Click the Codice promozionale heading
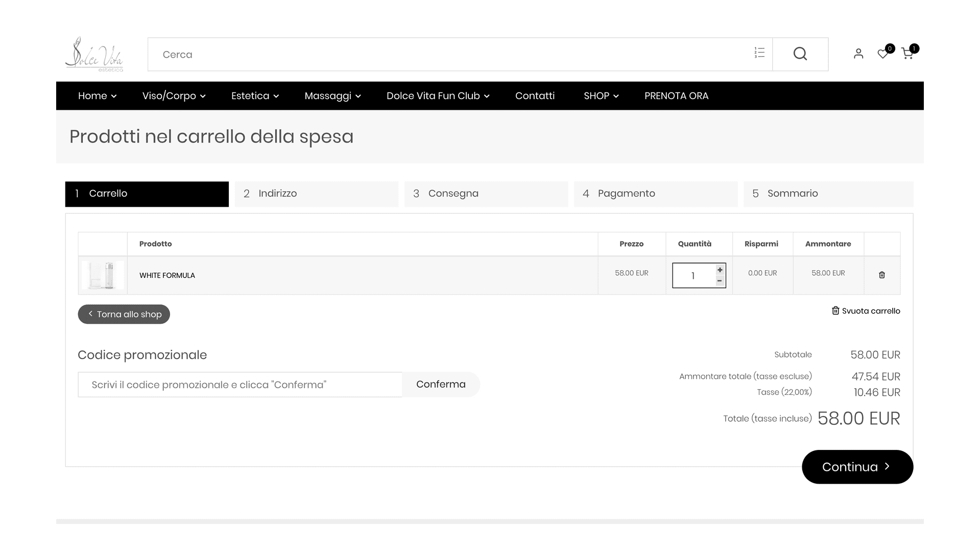Image resolution: width=980 pixels, height=551 pixels. click(x=142, y=355)
